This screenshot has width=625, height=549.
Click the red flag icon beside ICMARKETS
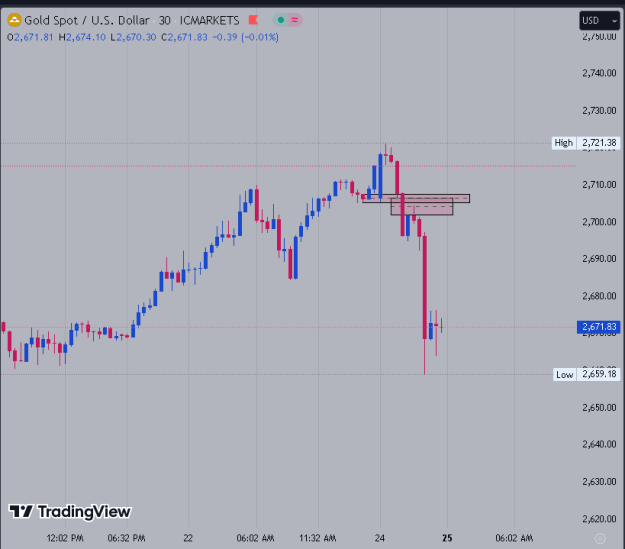pyautogui.click(x=253, y=20)
